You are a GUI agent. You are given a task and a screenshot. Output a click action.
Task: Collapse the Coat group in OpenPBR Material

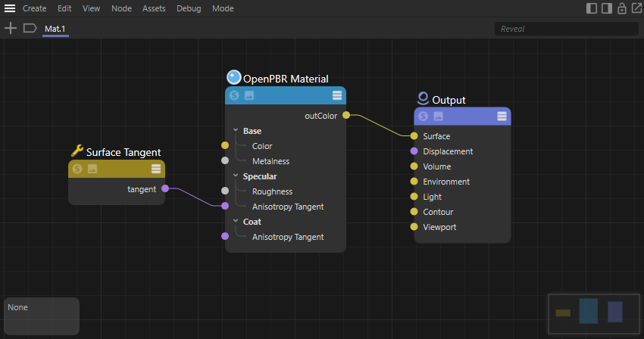236,222
